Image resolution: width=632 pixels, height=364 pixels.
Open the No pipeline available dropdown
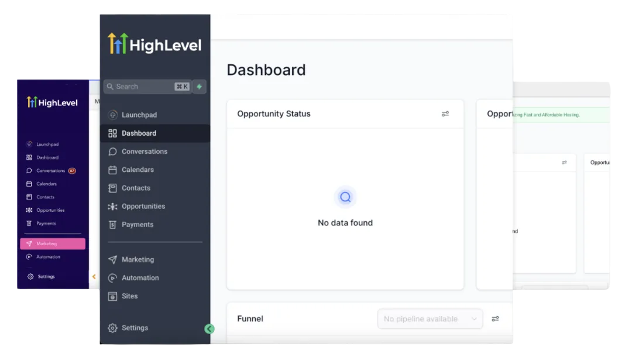coord(430,319)
